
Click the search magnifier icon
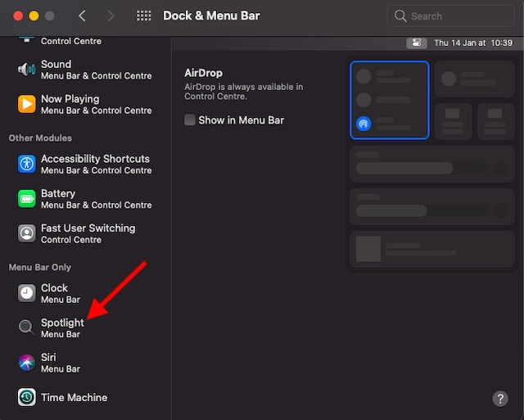pyautogui.click(x=400, y=16)
